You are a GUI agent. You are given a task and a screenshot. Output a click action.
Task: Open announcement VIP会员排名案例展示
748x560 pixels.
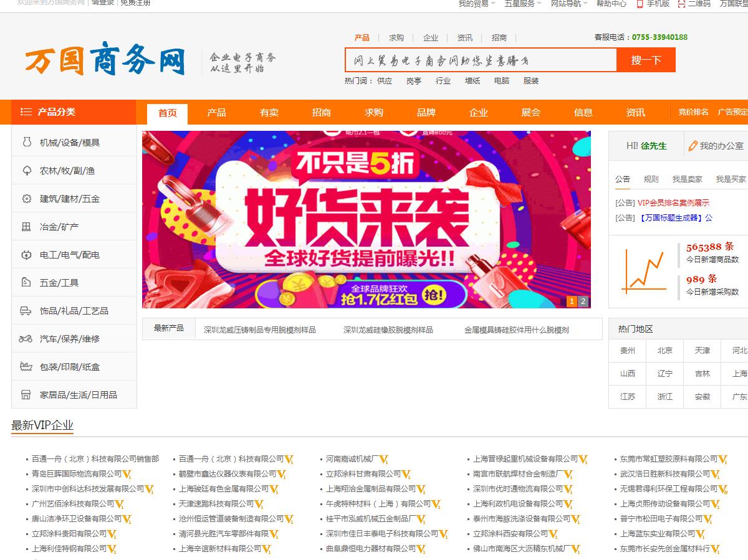[673, 203]
